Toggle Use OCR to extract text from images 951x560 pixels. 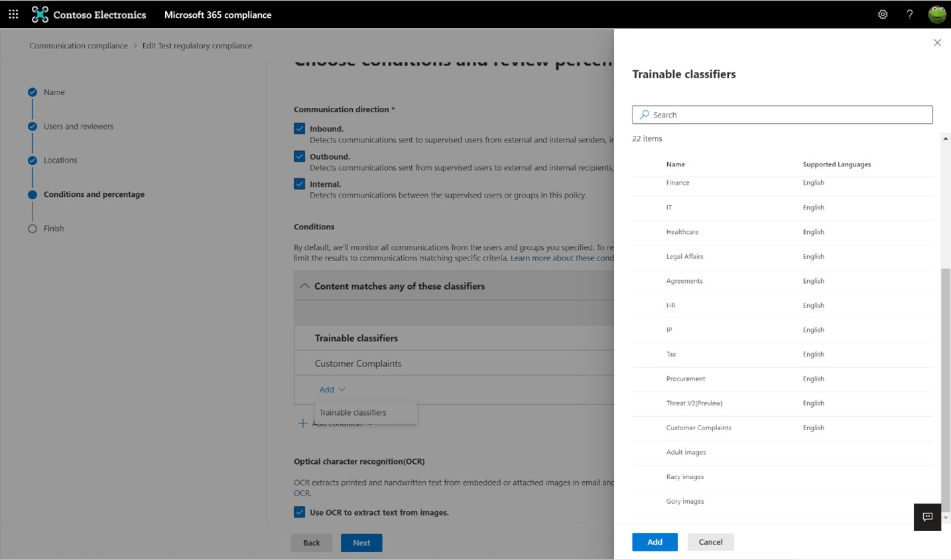click(x=300, y=512)
